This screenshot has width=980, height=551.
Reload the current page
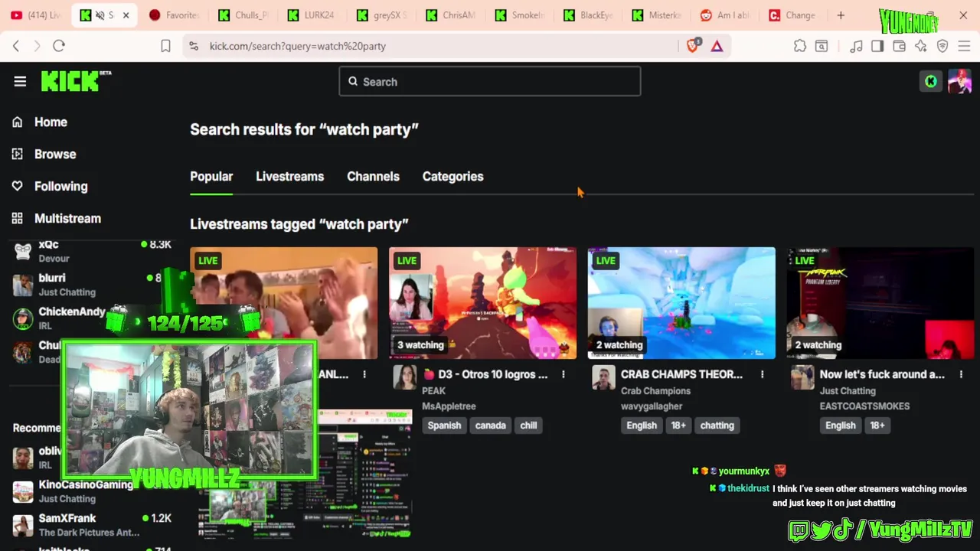59,46
